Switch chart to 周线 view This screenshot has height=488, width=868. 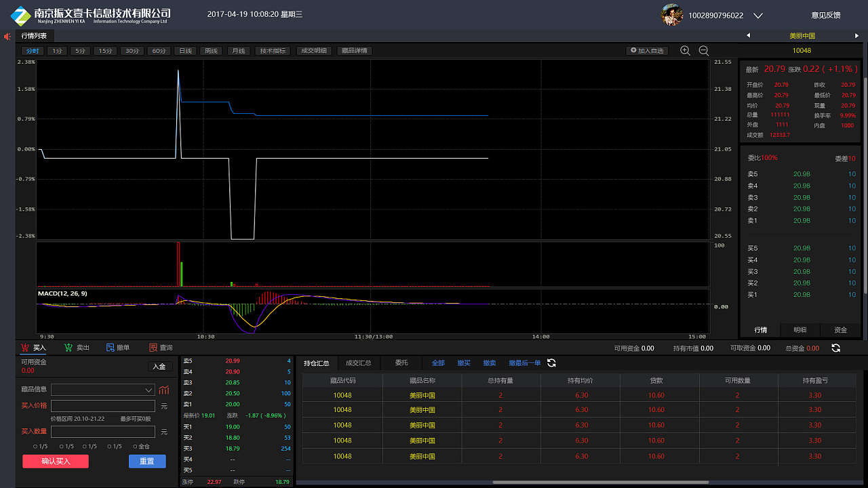pos(212,51)
